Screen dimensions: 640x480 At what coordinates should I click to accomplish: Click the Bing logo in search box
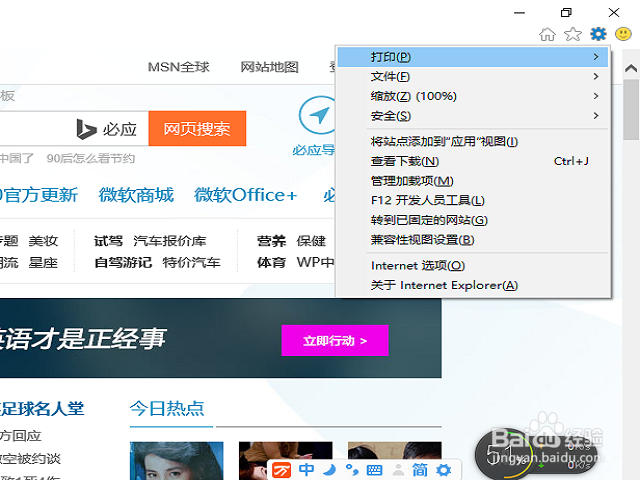tap(86, 129)
